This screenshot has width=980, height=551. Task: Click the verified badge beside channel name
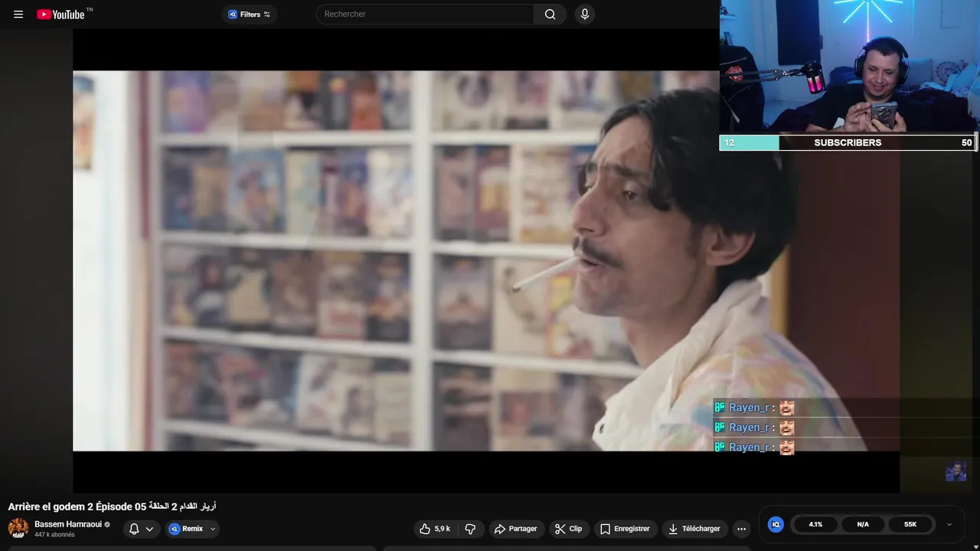[107, 525]
